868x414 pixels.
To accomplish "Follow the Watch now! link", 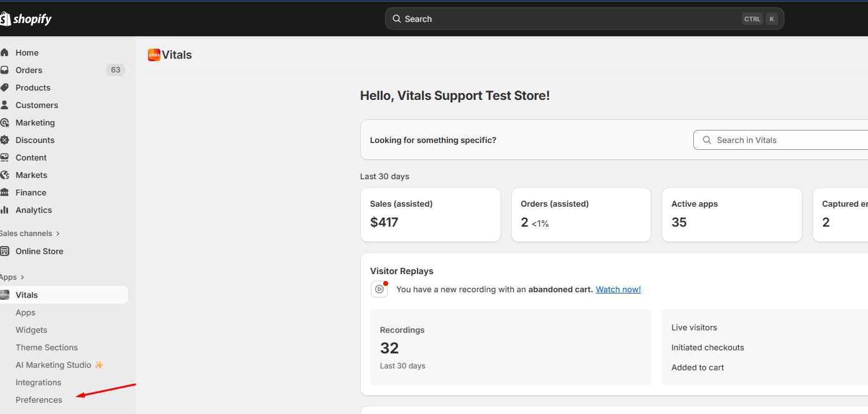I will pyautogui.click(x=618, y=290).
